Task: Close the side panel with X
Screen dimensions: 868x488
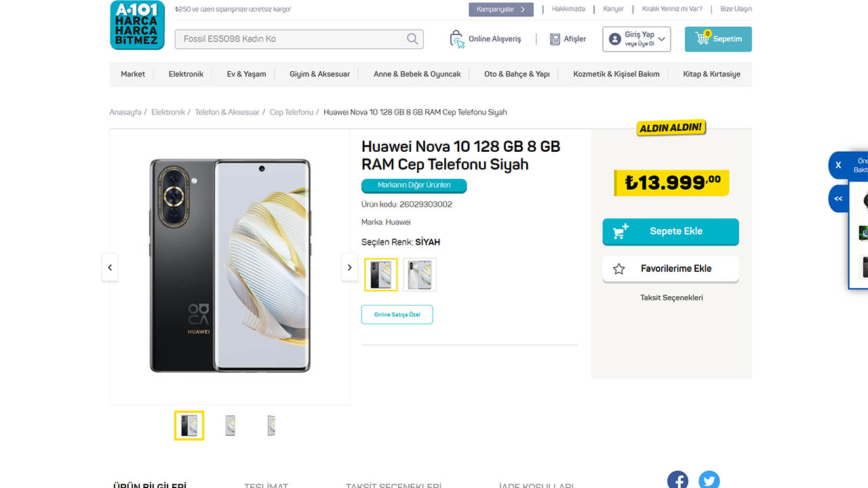Action: point(838,165)
